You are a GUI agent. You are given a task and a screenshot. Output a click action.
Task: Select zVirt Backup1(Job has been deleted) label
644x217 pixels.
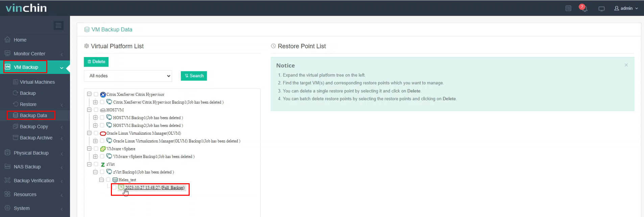click(144, 172)
